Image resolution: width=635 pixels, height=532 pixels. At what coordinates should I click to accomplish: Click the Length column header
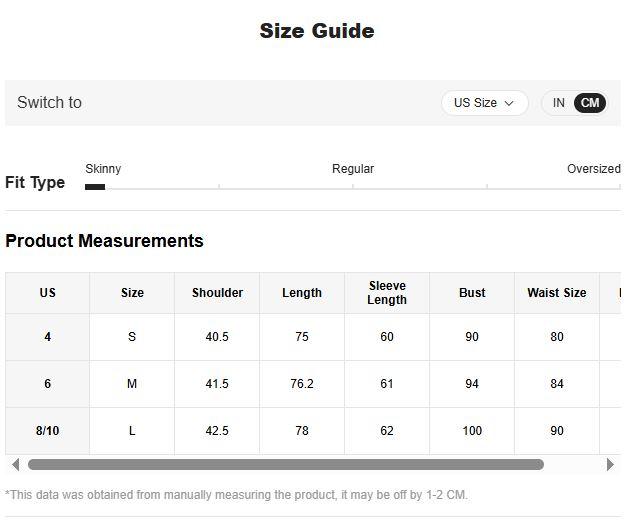point(302,293)
